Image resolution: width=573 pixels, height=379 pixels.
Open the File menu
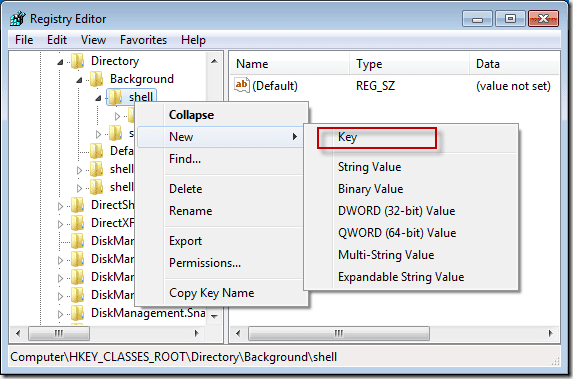point(24,39)
